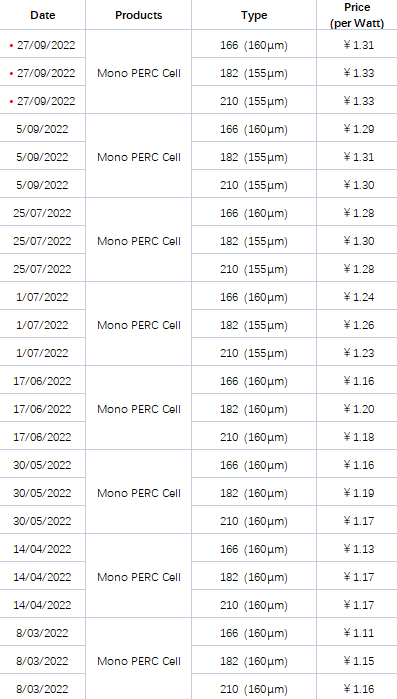Click the Products column header
Screen dimensions: 397x699
click(x=139, y=15)
